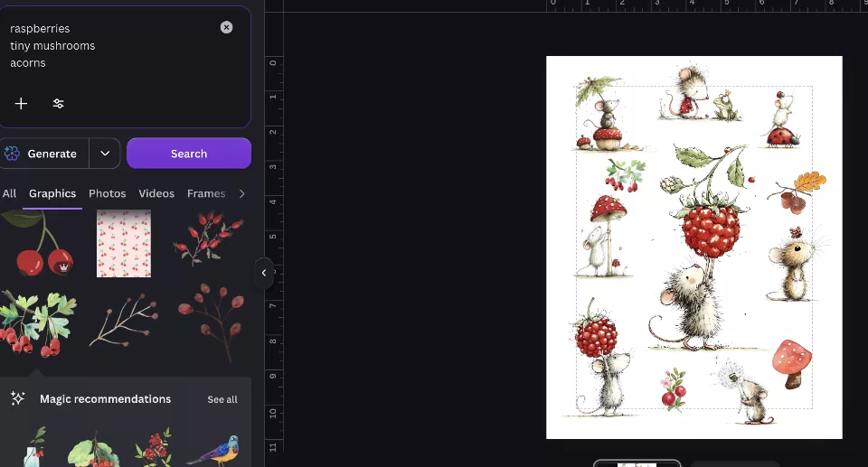Select the rosehip branch graphic
The height and width of the screenshot is (467, 868).
coord(208,238)
